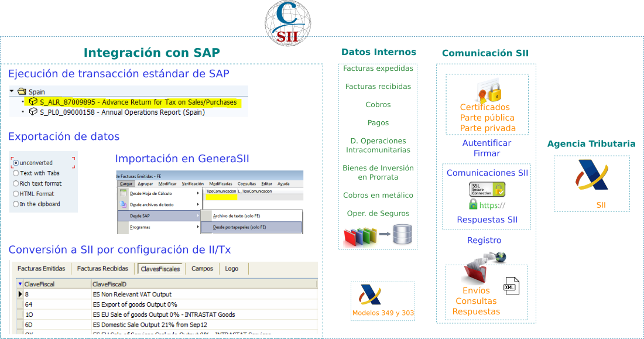Select the ClavesFiscales tab
Viewport: 644px width, 339px height.
pos(160,269)
